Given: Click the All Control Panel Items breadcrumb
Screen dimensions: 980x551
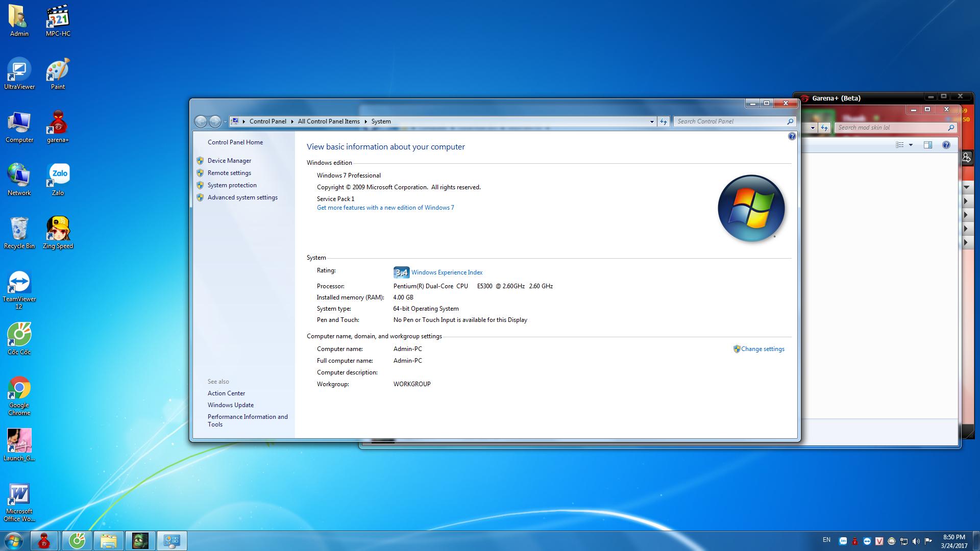Looking at the screenshot, I should pyautogui.click(x=328, y=121).
